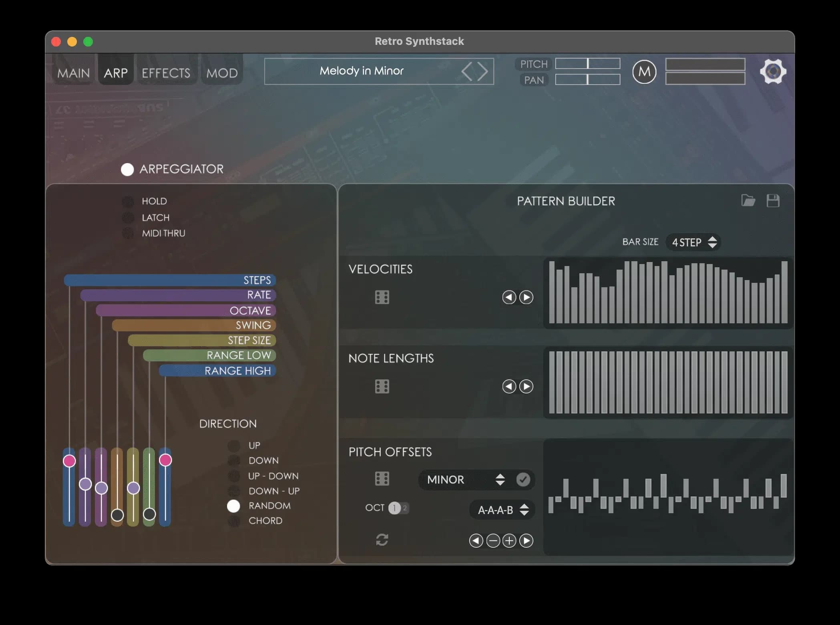Load the next preset with the right arrow
Viewport: 840px width, 625px height.
click(x=482, y=71)
